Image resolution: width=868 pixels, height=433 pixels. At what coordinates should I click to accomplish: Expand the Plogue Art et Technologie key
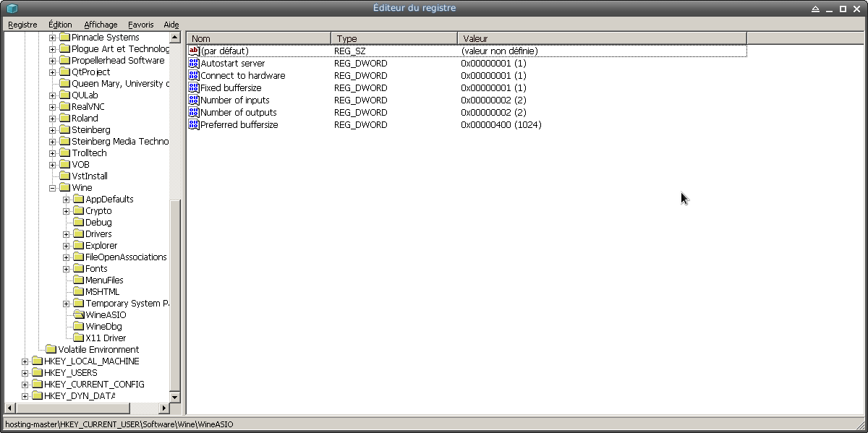(53, 49)
